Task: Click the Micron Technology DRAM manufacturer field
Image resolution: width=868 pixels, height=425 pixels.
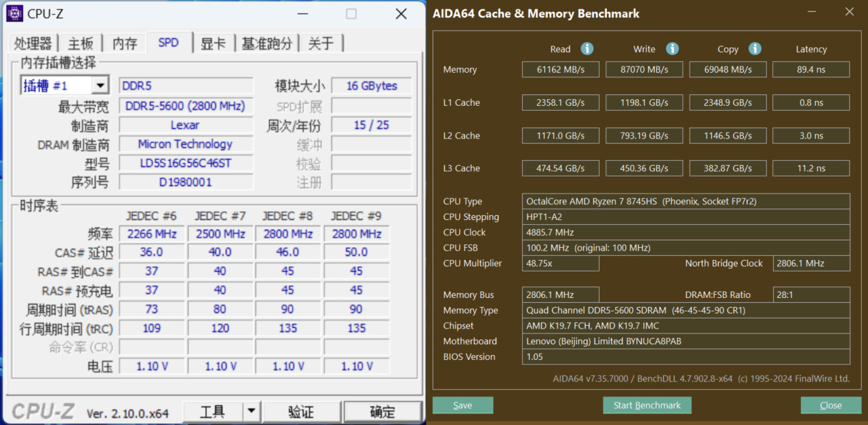Action: click(186, 144)
